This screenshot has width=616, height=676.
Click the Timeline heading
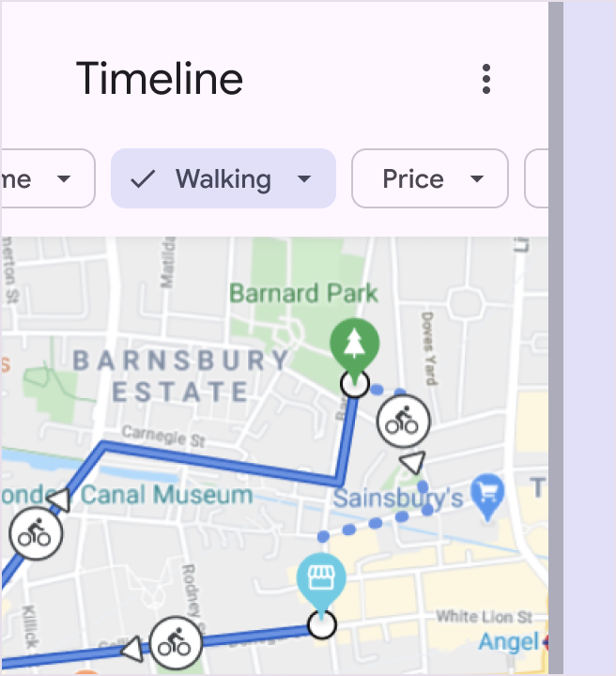pos(160,79)
